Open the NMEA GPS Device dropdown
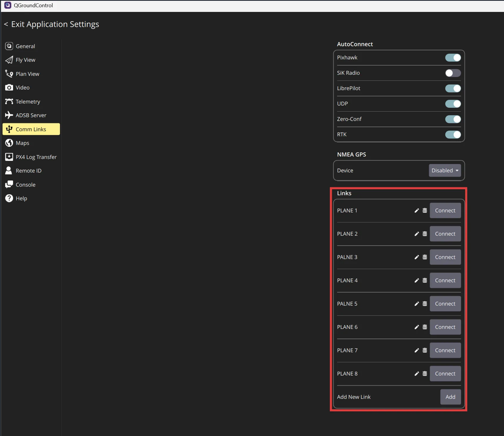Screen dimensions: 504x436 click(x=445, y=171)
